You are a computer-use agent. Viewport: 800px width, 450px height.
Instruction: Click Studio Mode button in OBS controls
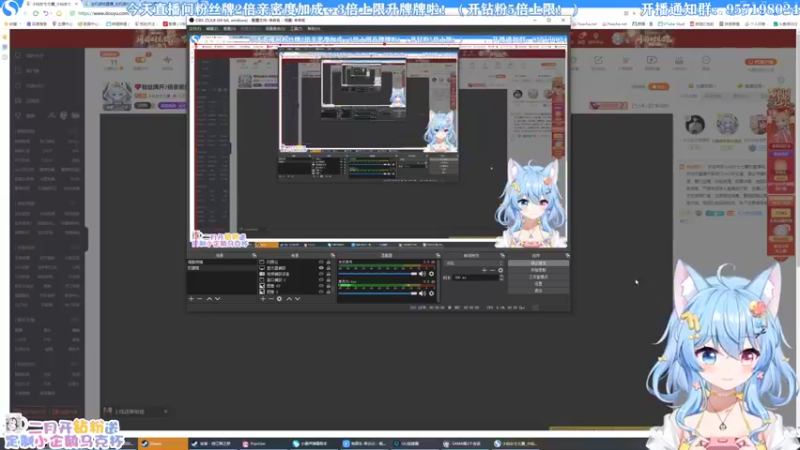[x=538, y=277]
